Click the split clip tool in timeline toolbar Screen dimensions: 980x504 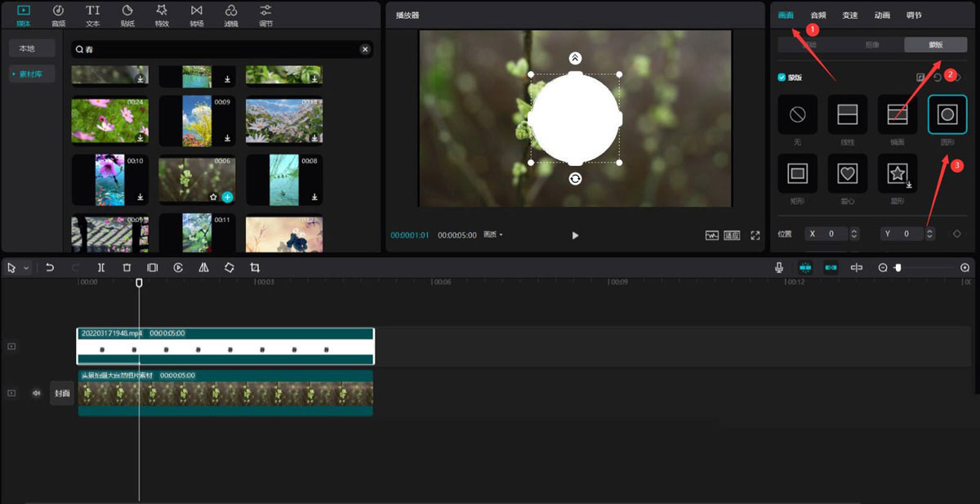(x=101, y=268)
